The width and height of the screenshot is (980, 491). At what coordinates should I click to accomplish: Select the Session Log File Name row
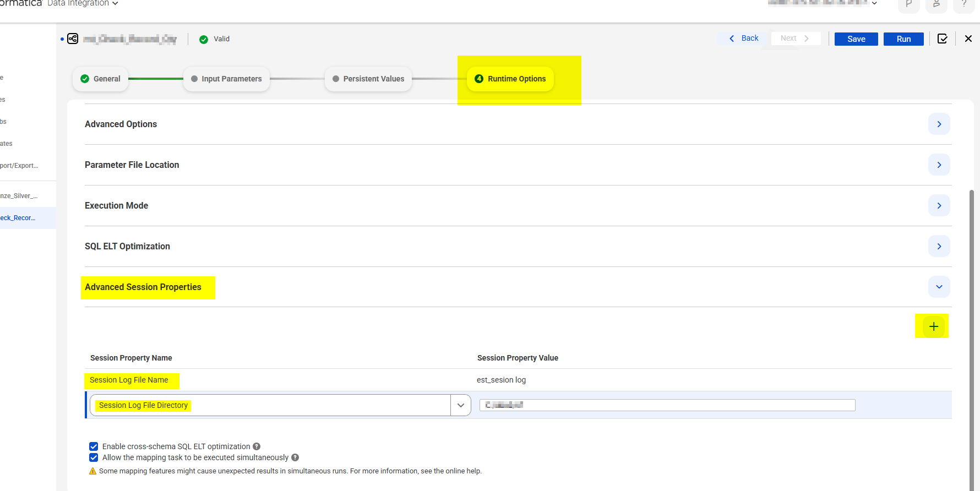click(x=518, y=380)
